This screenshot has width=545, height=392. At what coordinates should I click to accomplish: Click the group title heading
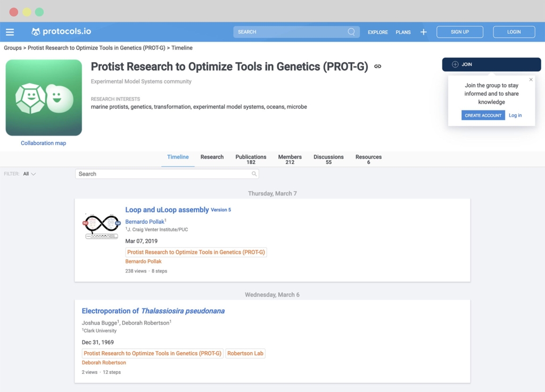point(229,66)
